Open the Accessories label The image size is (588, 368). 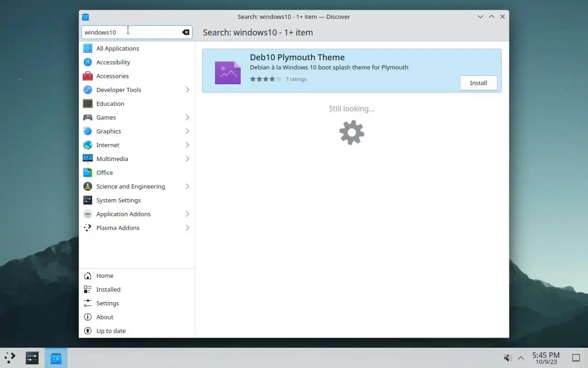coord(113,76)
